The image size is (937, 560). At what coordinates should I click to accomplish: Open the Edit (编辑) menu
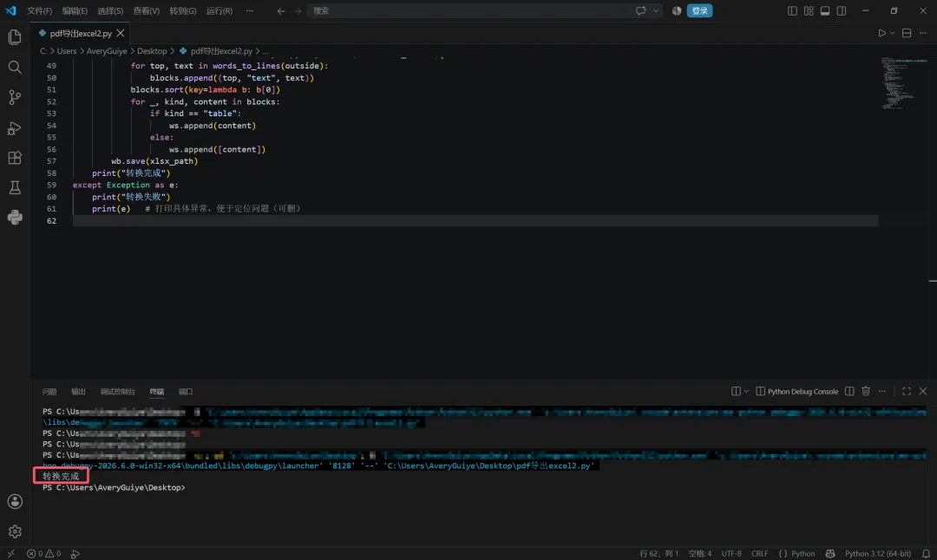(x=75, y=10)
